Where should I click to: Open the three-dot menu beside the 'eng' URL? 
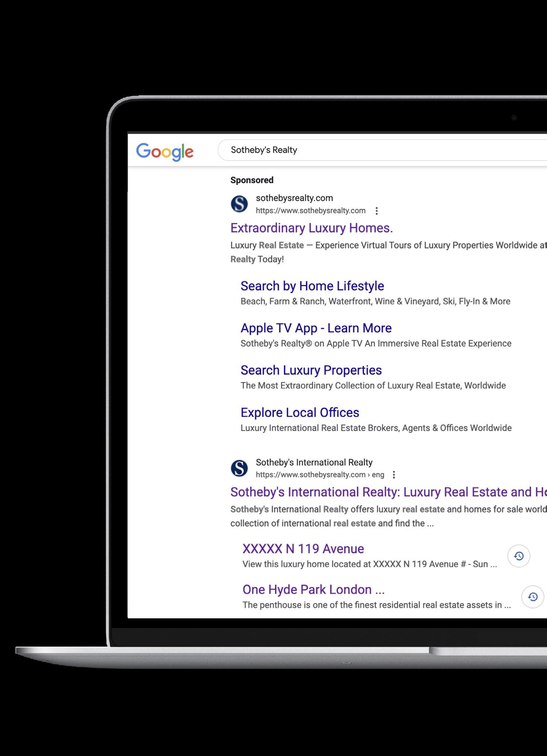click(394, 475)
